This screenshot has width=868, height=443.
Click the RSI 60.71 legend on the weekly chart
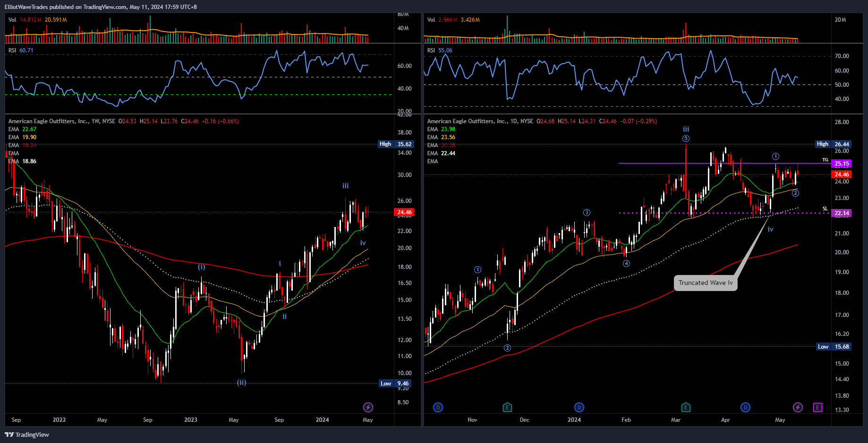[21, 50]
